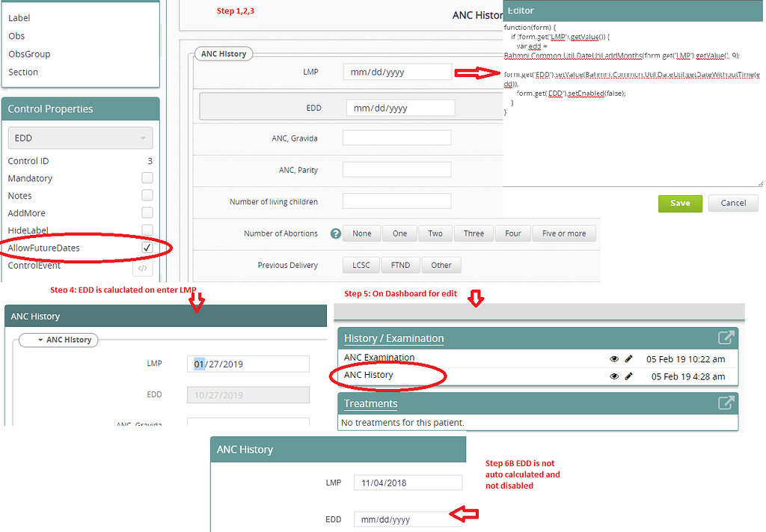Uncheck the AllowFutureDates checkbox
The width and height of the screenshot is (766, 532).
click(x=147, y=248)
